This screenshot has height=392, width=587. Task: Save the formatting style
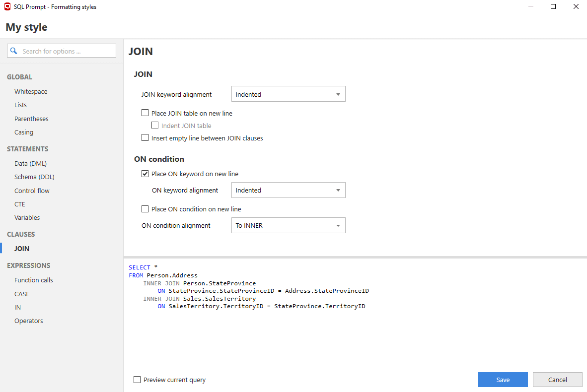click(503, 380)
